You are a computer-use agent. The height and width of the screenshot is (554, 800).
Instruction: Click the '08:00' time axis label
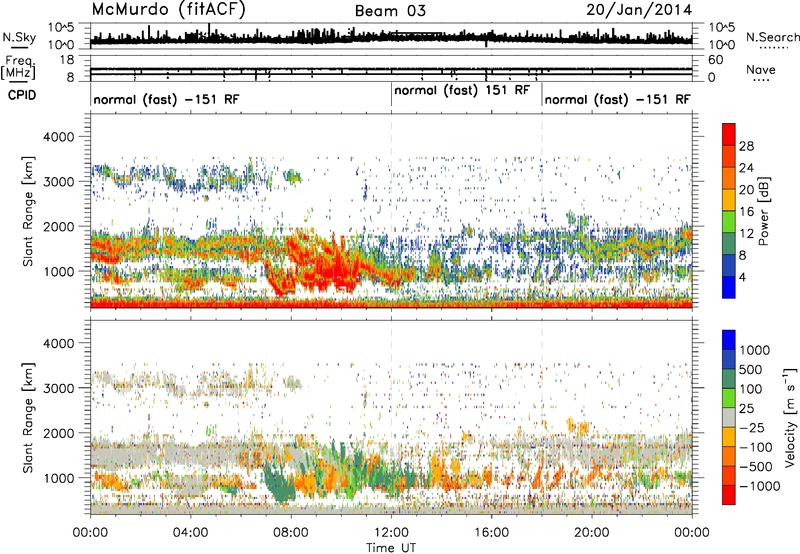point(291,533)
